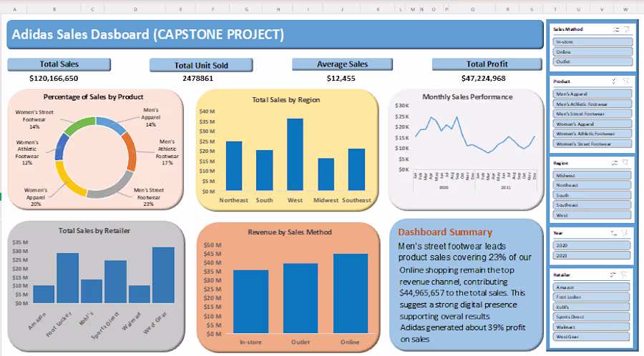
Task: Click the Average Sales KPI label
Action: pos(342,64)
